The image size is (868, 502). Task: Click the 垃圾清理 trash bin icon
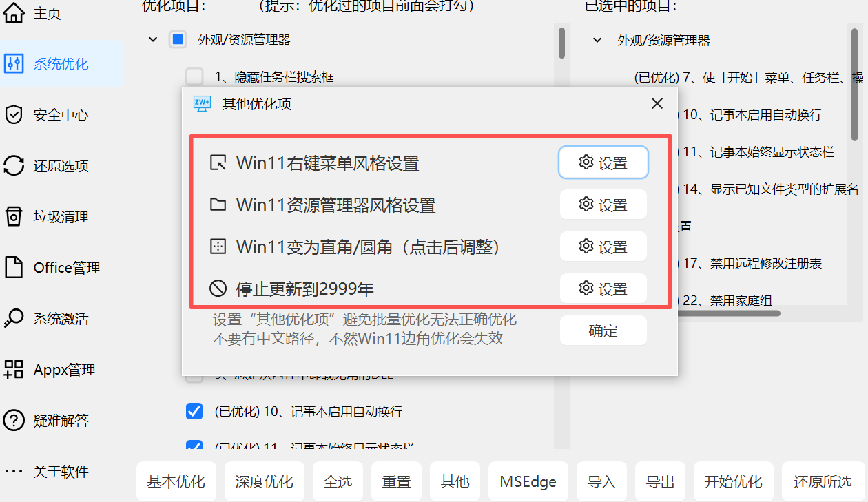14,217
